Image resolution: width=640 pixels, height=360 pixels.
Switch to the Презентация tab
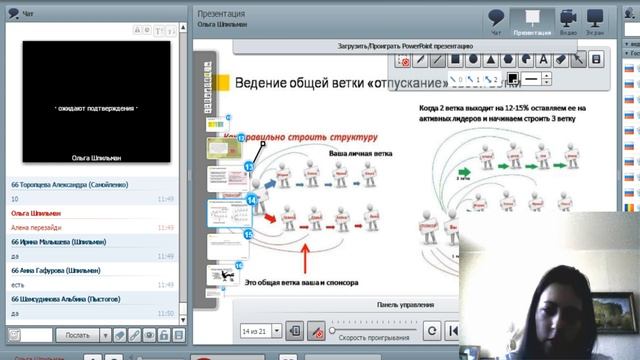pyautogui.click(x=532, y=22)
